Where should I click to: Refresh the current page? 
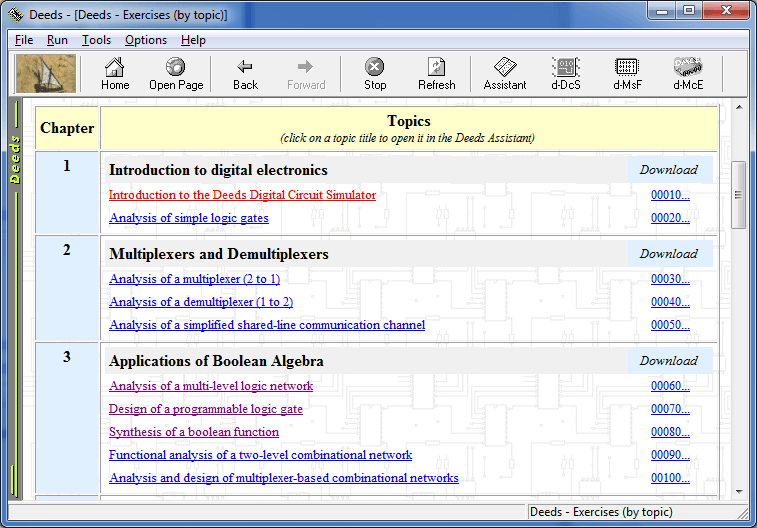[x=436, y=74]
